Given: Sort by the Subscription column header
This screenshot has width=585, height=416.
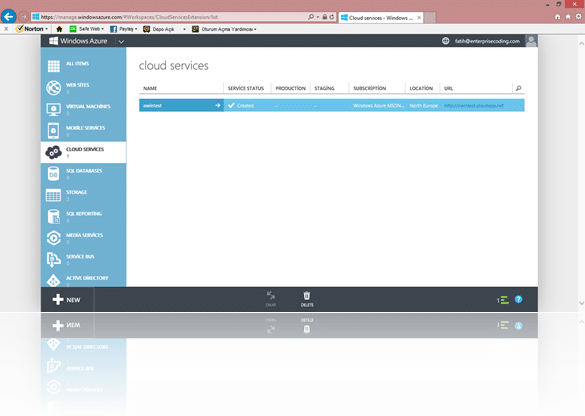Looking at the screenshot, I should pos(370,88).
